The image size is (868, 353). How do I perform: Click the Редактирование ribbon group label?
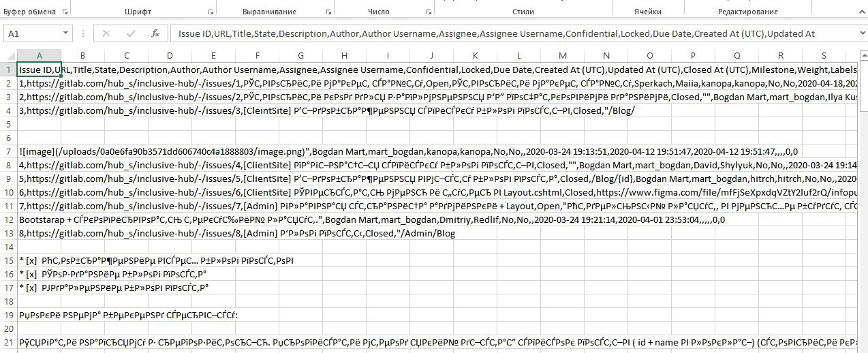[x=748, y=12]
